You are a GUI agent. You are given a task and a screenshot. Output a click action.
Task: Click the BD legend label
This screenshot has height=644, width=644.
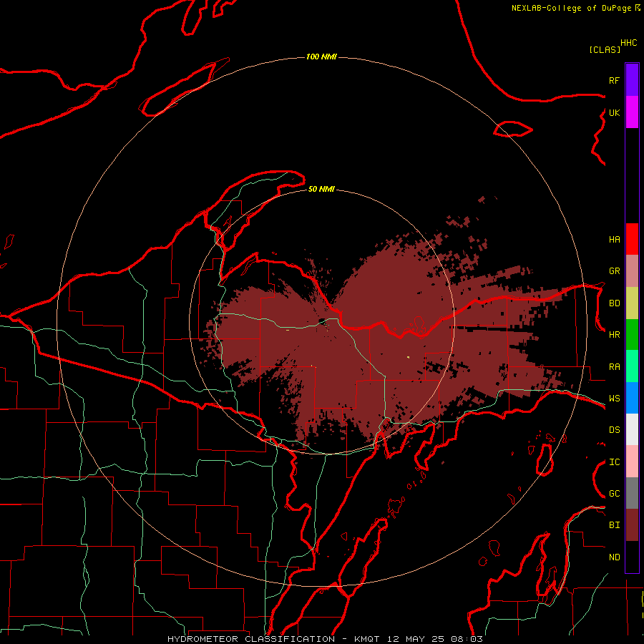614,303
